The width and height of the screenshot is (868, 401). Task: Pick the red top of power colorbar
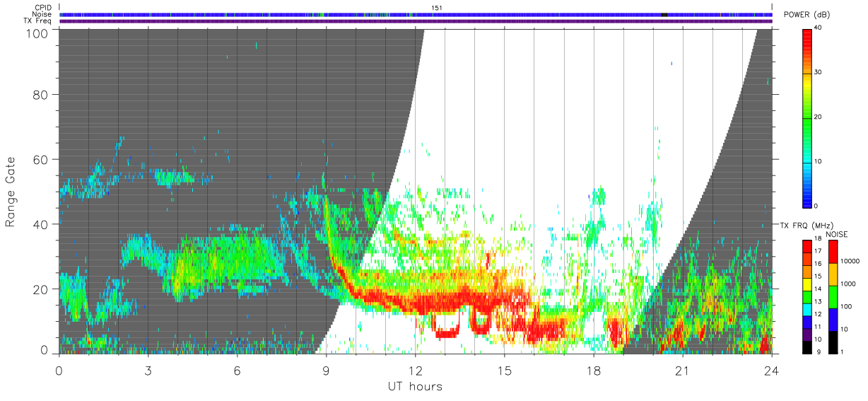point(807,39)
